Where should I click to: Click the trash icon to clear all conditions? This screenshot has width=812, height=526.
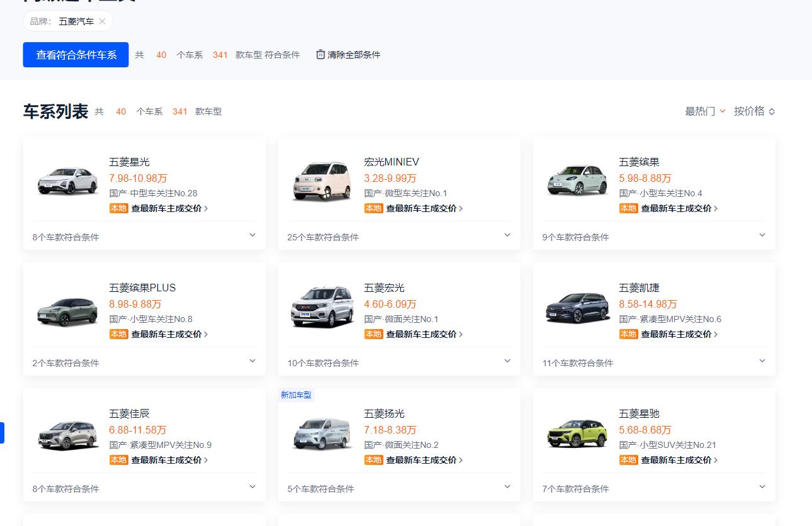tap(320, 55)
